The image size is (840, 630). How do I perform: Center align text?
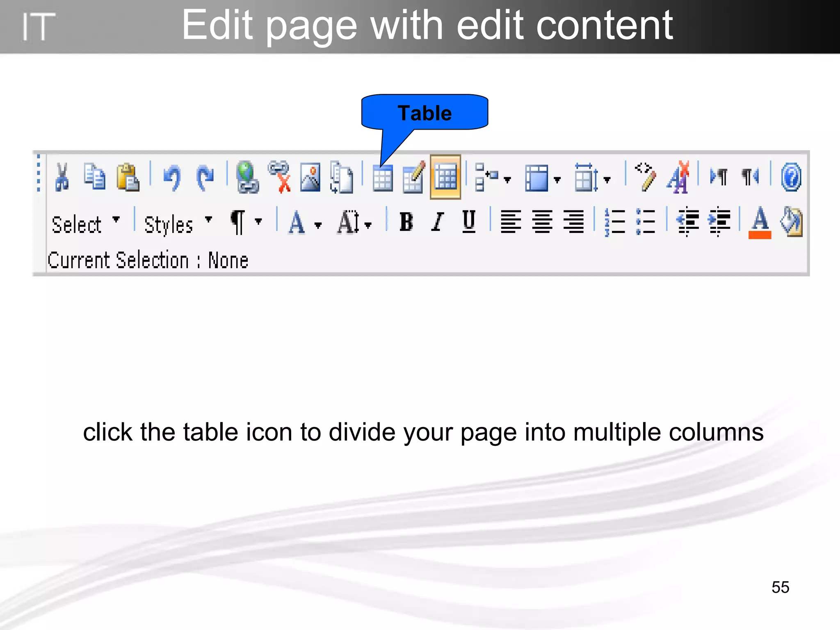542,221
